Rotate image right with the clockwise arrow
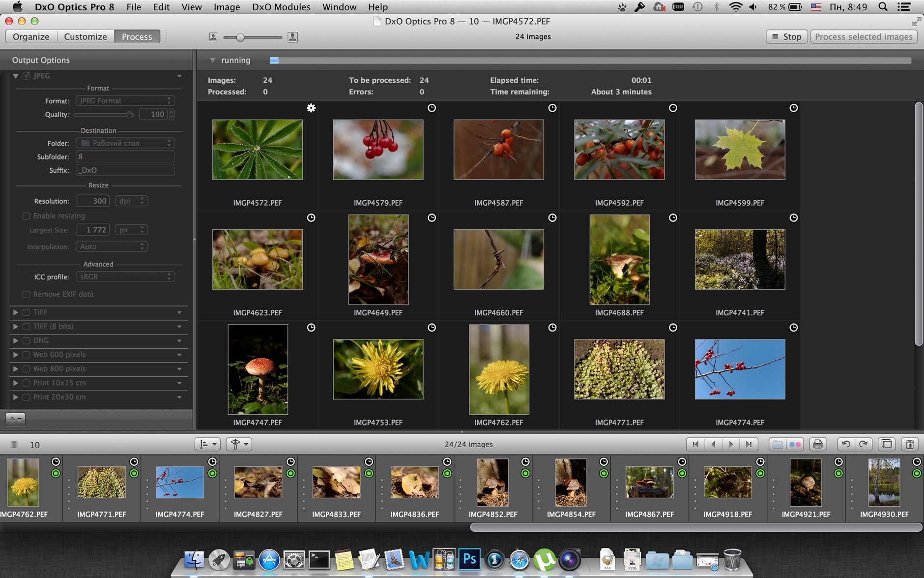The width and height of the screenshot is (924, 578). 864,444
